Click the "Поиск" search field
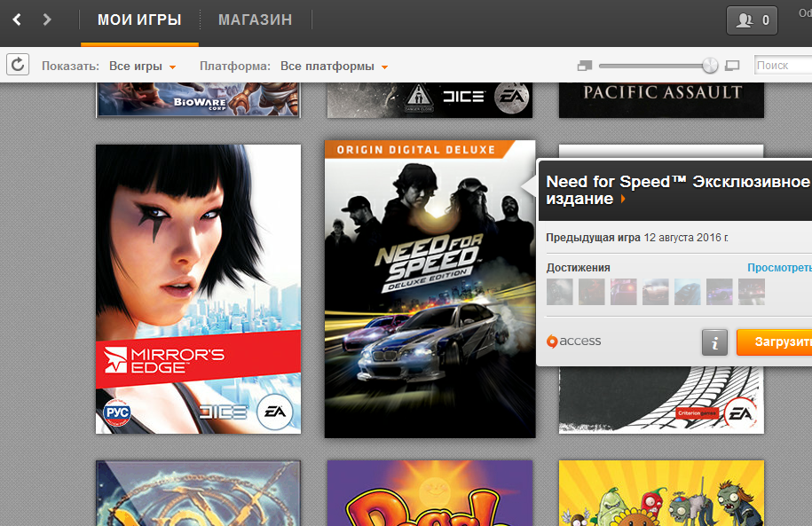 pyautogui.click(x=781, y=66)
